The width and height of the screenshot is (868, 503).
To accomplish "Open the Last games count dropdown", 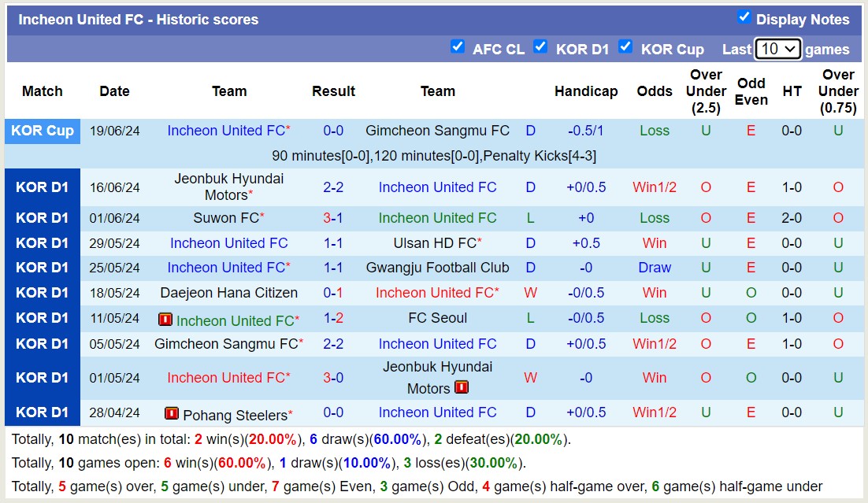I will (x=778, y=49).
